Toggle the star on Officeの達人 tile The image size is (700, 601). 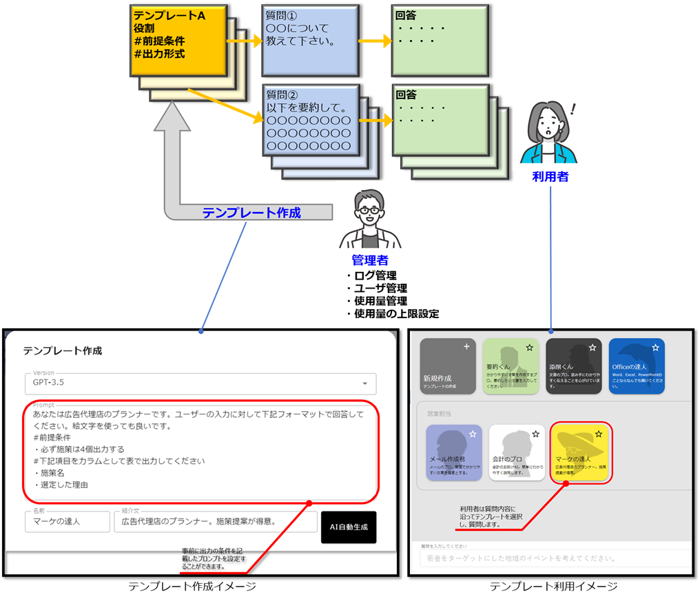(x=655, y=348)
